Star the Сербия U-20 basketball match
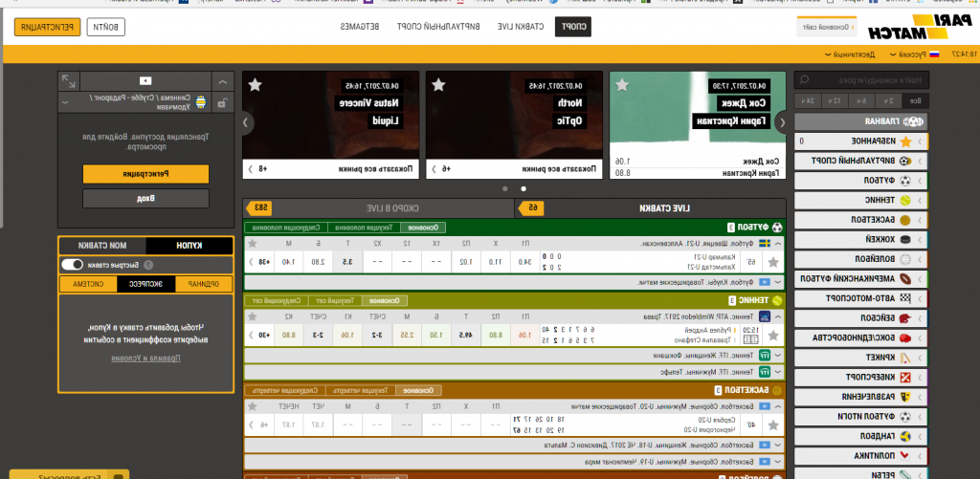Viewport: 980px width, 479px height. pyautogui.click(x=773, y=425)
